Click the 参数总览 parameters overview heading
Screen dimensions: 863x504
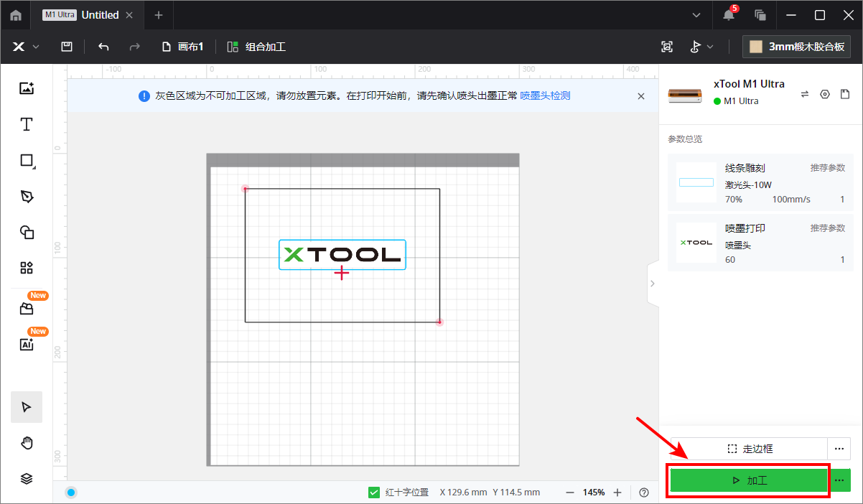tap(685, 139)
